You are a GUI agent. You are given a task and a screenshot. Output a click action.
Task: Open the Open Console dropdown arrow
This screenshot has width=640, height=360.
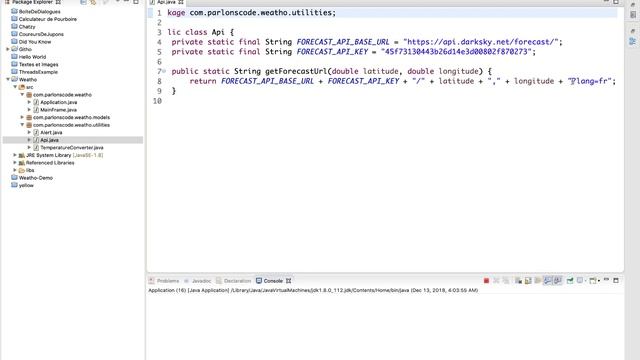click(599, 281)
